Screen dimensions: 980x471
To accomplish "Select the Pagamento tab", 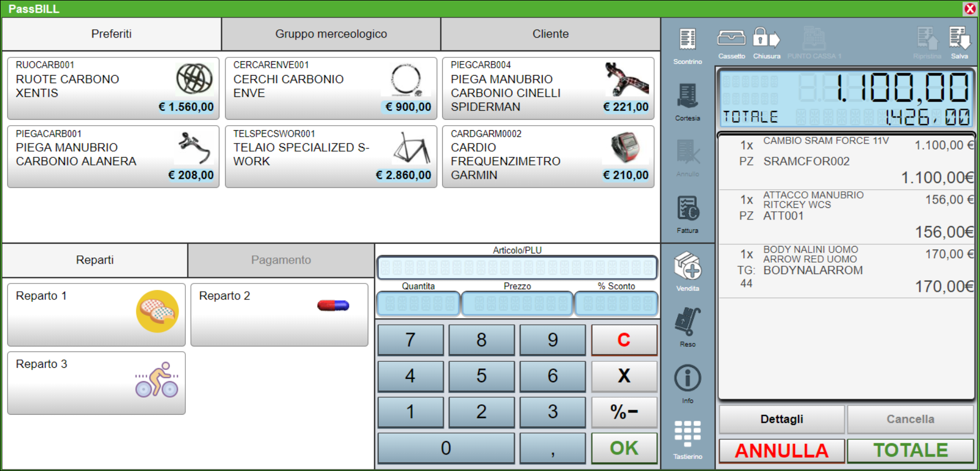I will [281, 260].
